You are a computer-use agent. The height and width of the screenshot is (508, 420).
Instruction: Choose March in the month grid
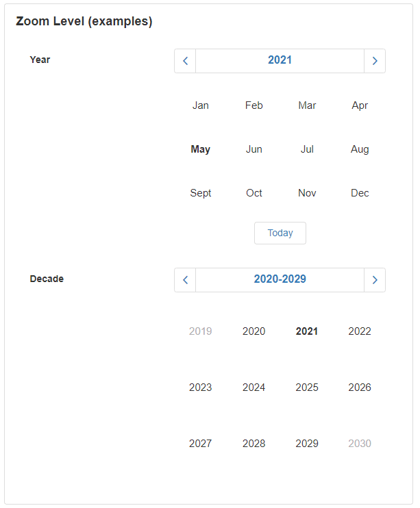tap(307, 105)
